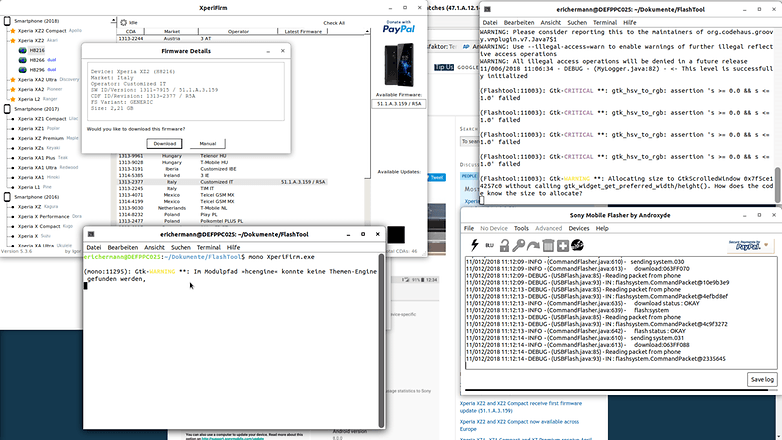This screenshot has height=440, width=782.
Task: Click the PayPal donate logo in XperiFirm
Action: 398,27
